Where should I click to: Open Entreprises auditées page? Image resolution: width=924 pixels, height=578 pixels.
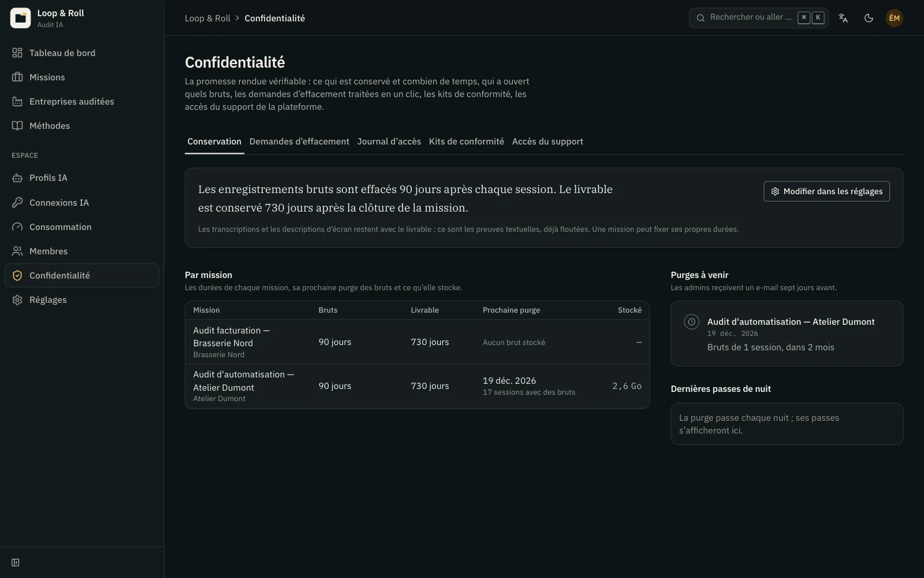(81, 102)
